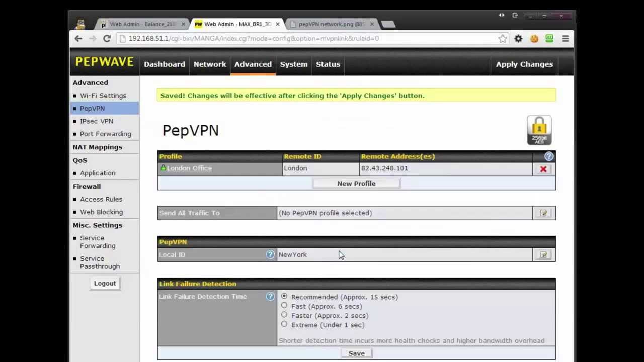Open IPsec VPN in sidebar

click(97, 121)
